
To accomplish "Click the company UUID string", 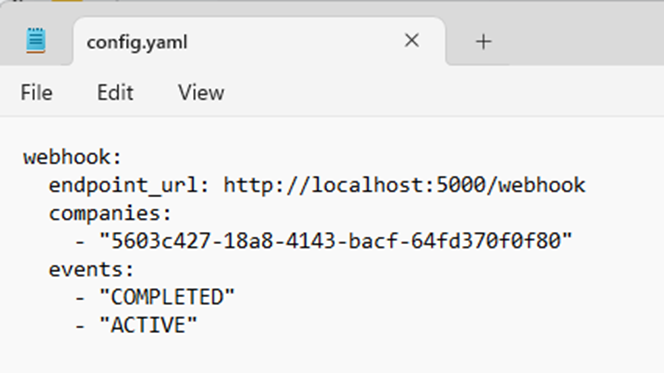I will (336, 241).
